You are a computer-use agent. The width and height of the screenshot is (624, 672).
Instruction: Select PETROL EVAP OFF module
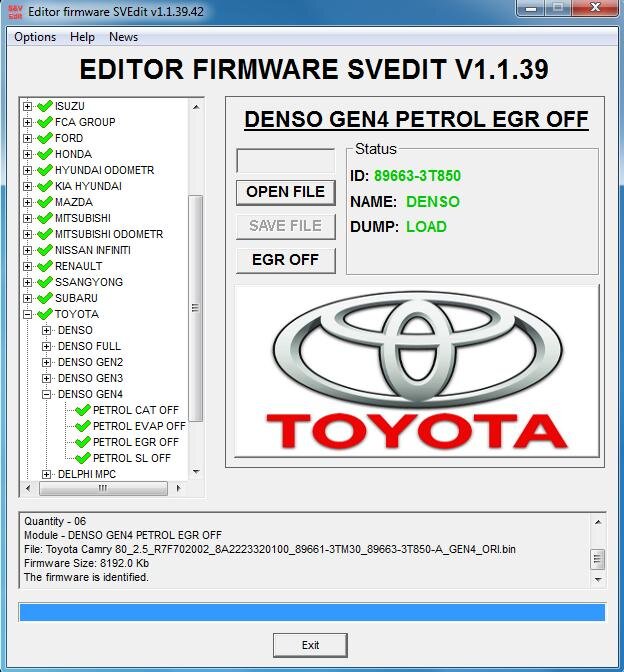click(139, 426)
